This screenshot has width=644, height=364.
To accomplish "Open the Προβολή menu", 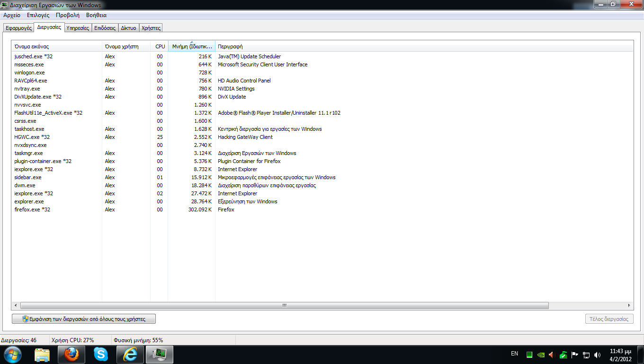I will point(68,15).
